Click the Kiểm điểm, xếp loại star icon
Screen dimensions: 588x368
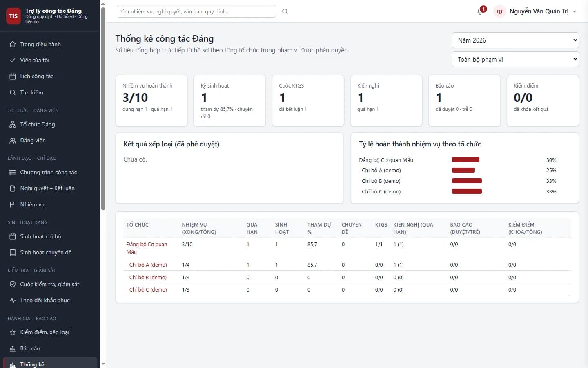13,332
